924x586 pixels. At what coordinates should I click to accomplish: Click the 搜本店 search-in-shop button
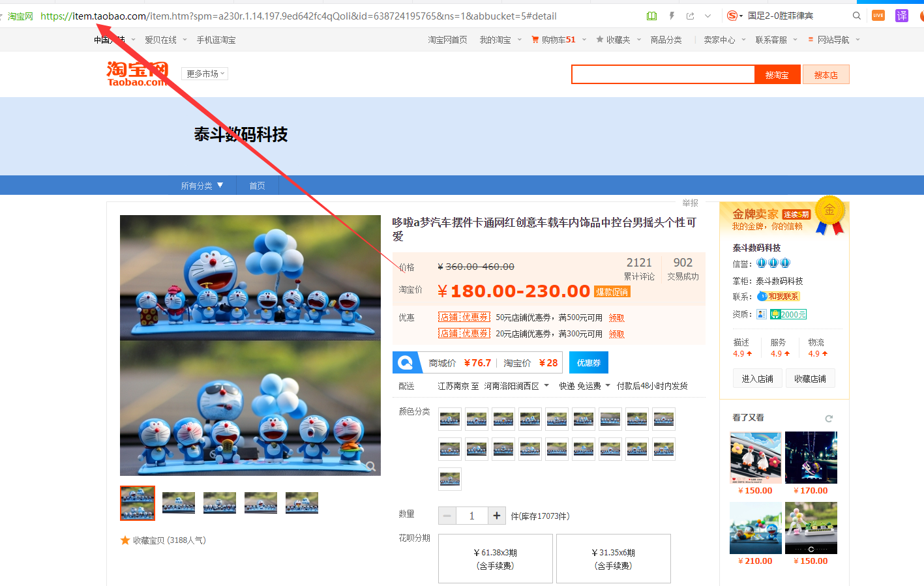point(826,74)
